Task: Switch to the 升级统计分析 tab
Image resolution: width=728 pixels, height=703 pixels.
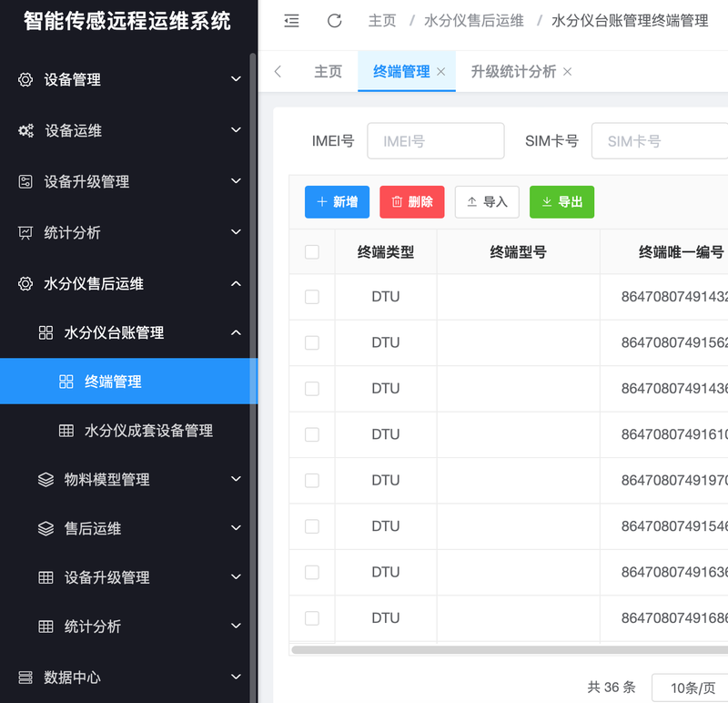Action: [513, 72]
